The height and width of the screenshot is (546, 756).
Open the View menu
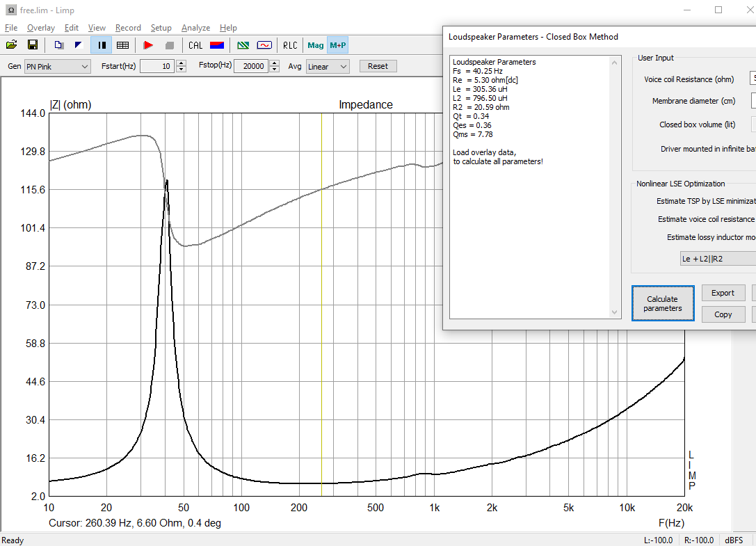(x=97, y=28)
